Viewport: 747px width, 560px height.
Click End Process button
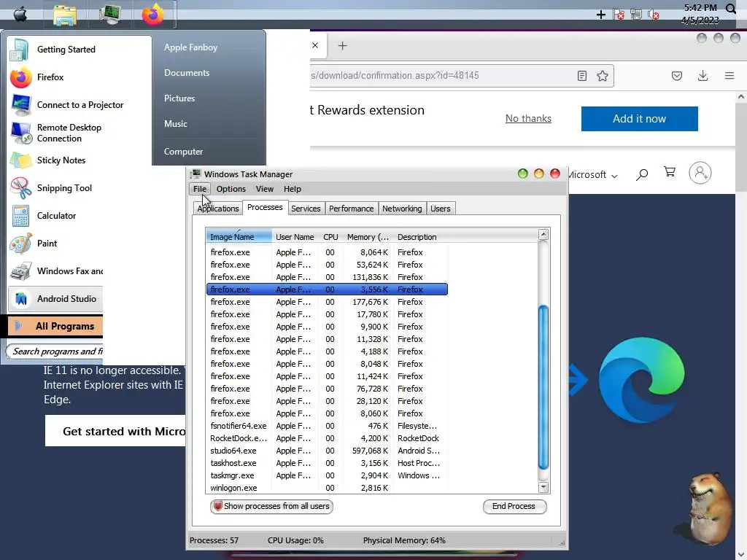point(514,506)
